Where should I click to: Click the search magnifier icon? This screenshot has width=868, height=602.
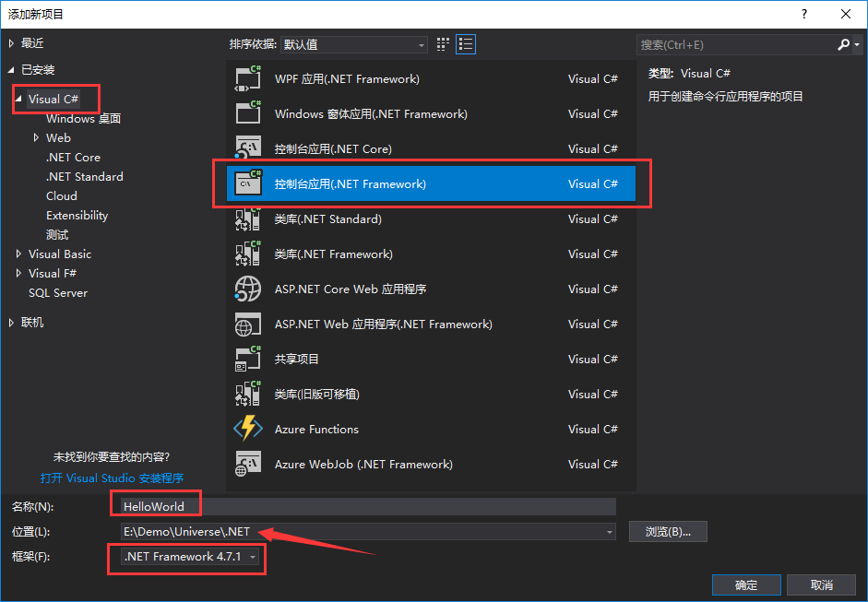tap(843, 44)
